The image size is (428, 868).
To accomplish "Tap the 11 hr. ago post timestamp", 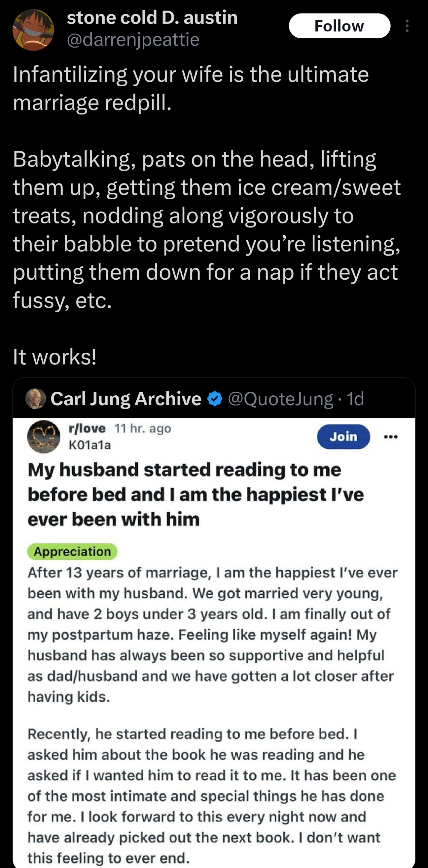I will pos(143,428).
